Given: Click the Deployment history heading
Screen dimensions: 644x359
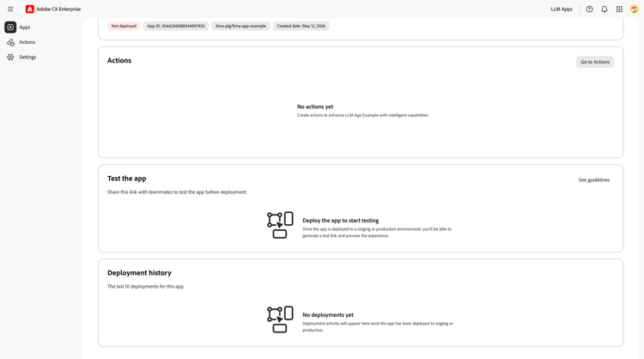Looking at the screenshot, I should coord(139,273).
